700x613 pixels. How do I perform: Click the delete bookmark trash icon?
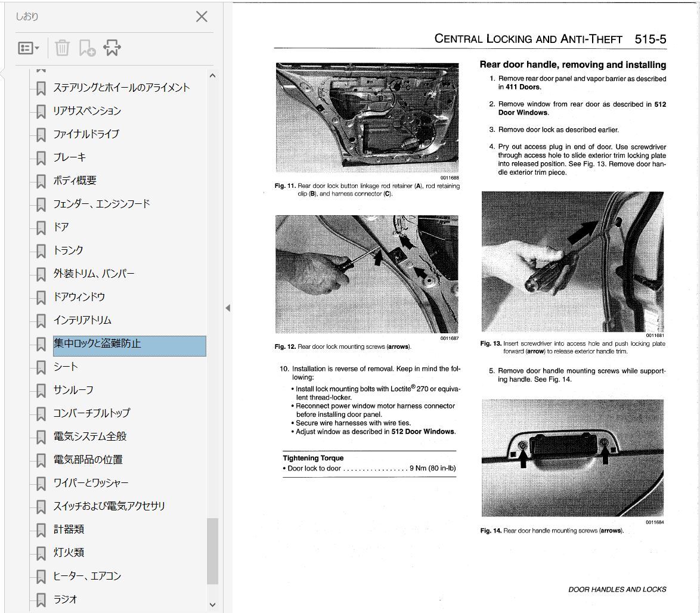[x=62, y=48]
